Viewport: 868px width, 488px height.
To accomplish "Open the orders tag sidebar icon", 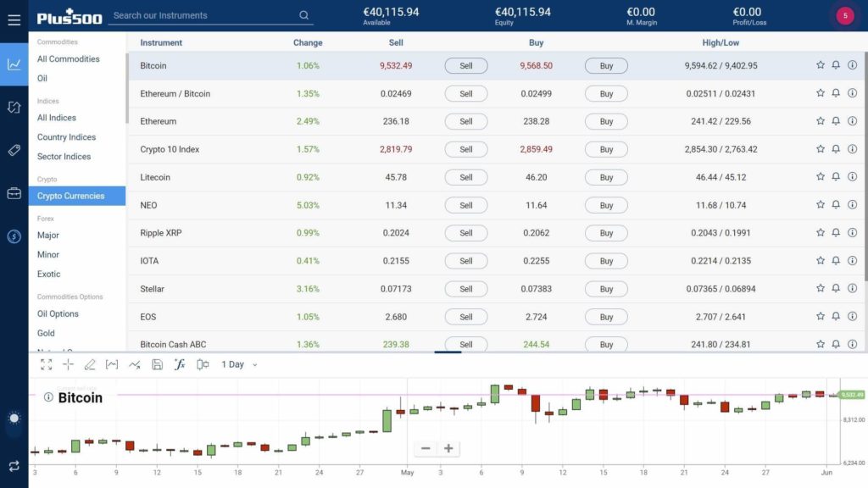I will click(x=14, y=150).
